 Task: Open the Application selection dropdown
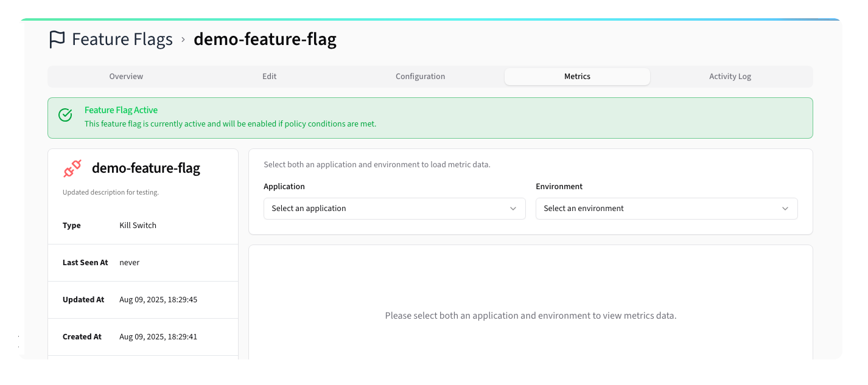394,209
